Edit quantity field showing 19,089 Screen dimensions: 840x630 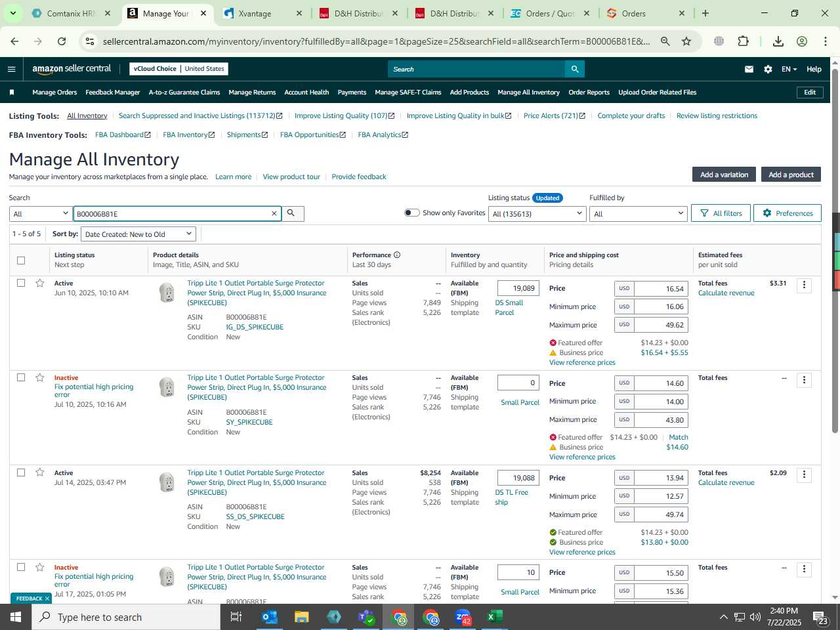[x=518, y=288]
